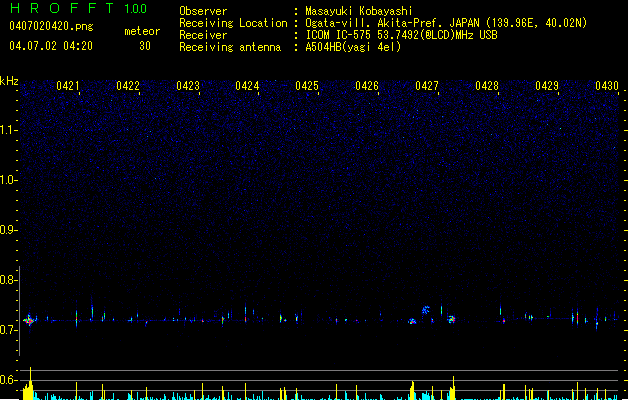Click the 0.7 kHz frequency axis label
Viewport: 629px width, 400px height.
pos(8,330)
